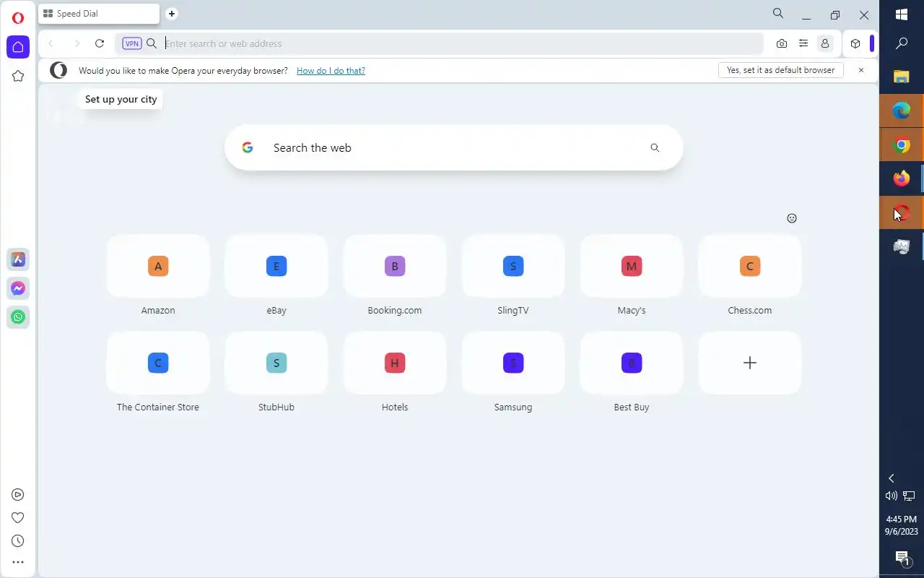Screen dimensions: 924x578
Task: Open the Windows notification center
Action: [x=902, y=558]
